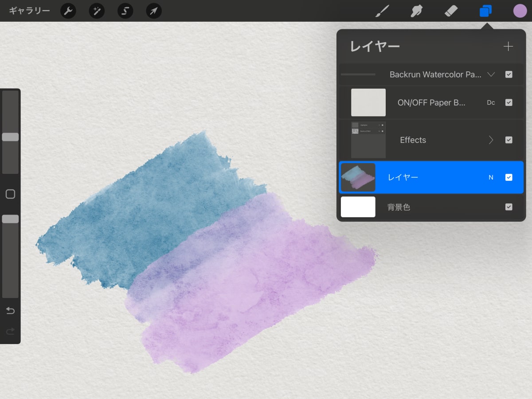Hide the selected レイヤー layer

[509, 177]
